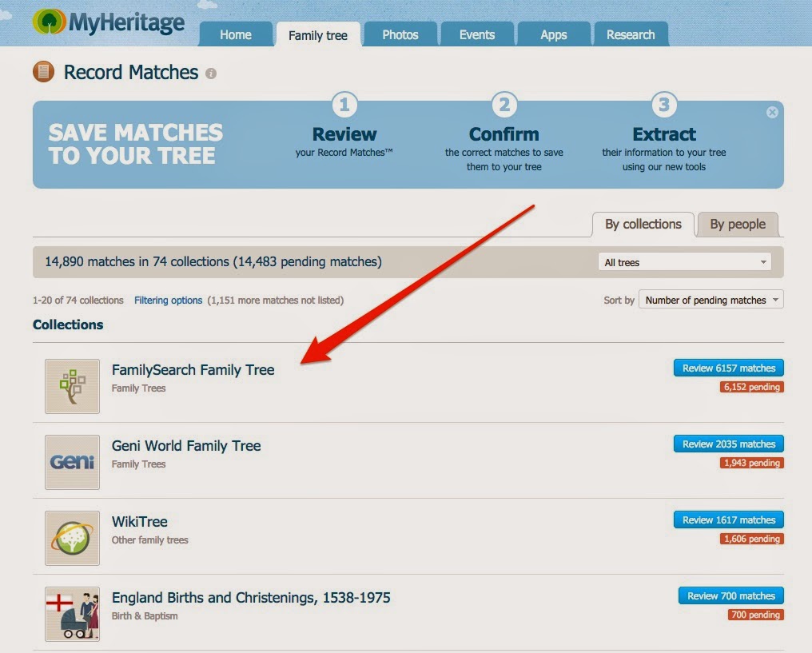The image size is (812, 653).
Task: Open England Births and Christenings, 1538-1975 link
Action: coord(251,598)
